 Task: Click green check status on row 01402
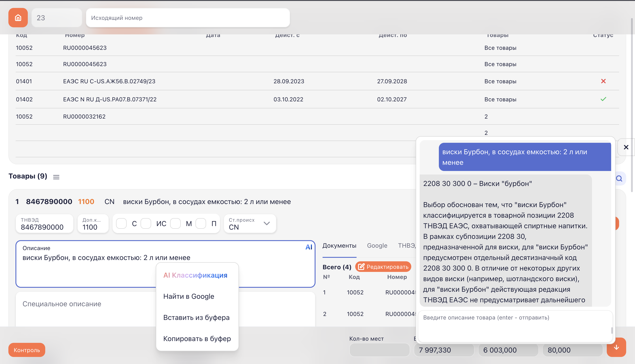[x=603, y=99]
